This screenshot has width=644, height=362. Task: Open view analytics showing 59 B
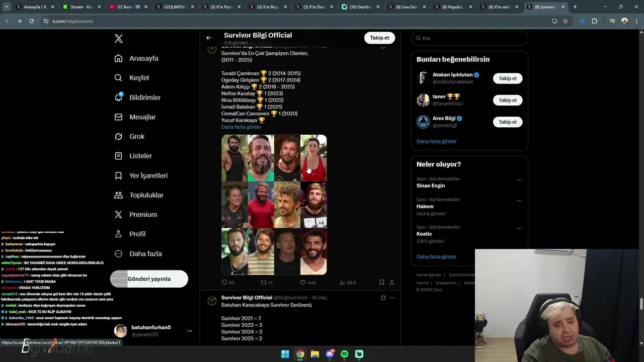[348, 283]
